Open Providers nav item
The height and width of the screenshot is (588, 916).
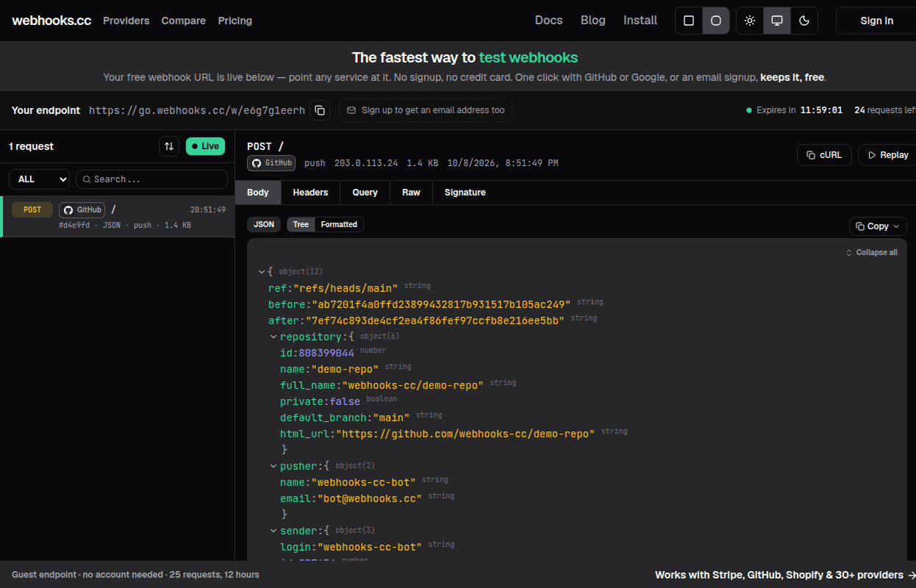[126, 21]
